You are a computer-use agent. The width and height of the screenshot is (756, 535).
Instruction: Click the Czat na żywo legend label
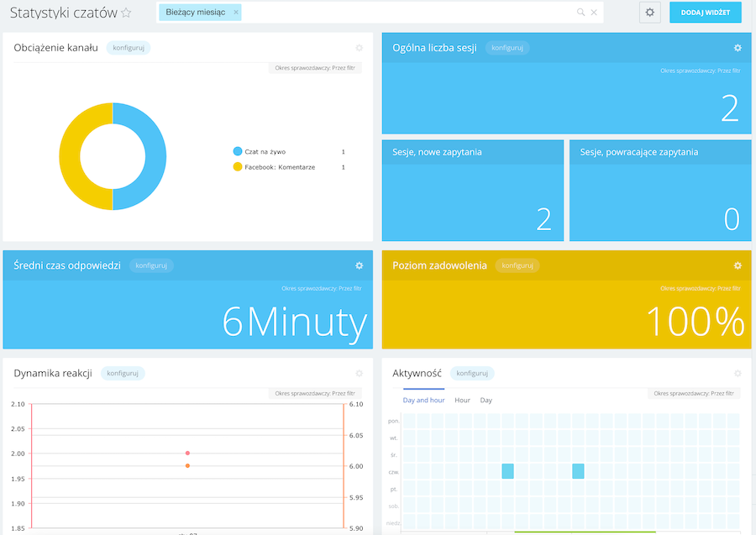[x=265, y=152]
